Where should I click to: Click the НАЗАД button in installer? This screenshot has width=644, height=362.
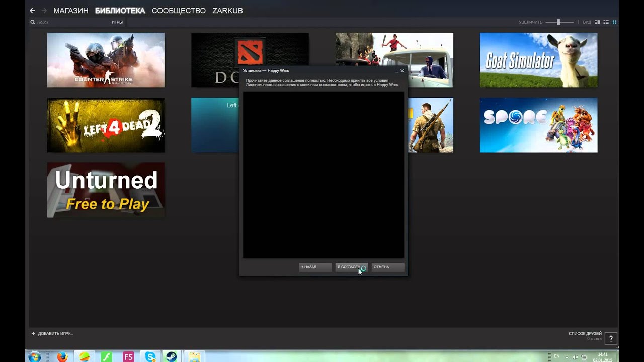[315, 267]
